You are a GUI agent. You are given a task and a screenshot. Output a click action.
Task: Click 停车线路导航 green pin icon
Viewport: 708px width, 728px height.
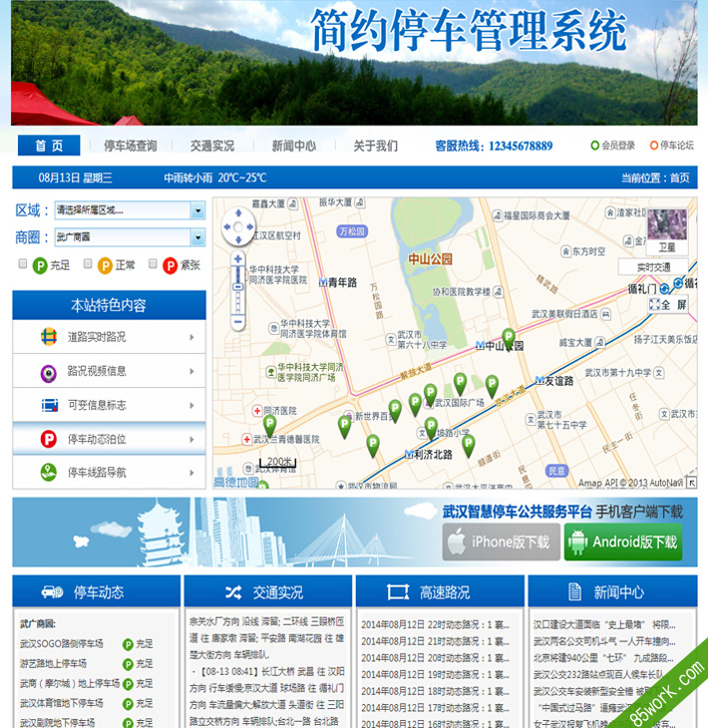(x=49, y=473)
